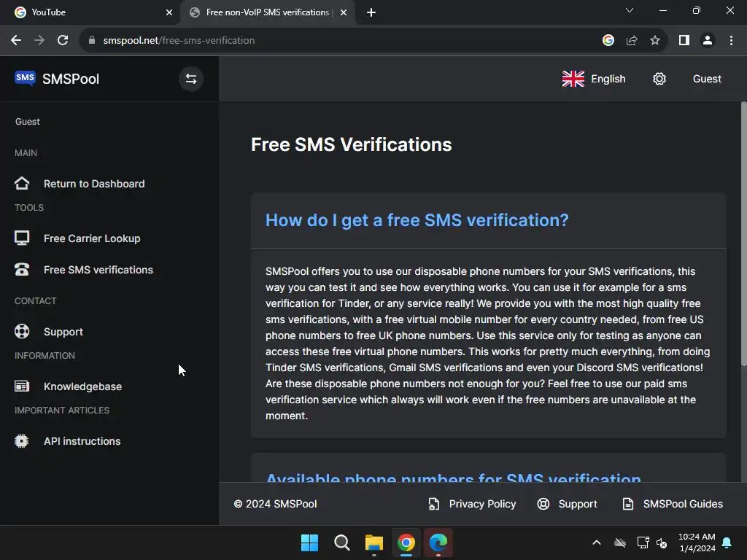The height and width of the screenshot is (560, 747).
Task: Click the newspaper icon for Knowledgebase
Action: (22, 386)
